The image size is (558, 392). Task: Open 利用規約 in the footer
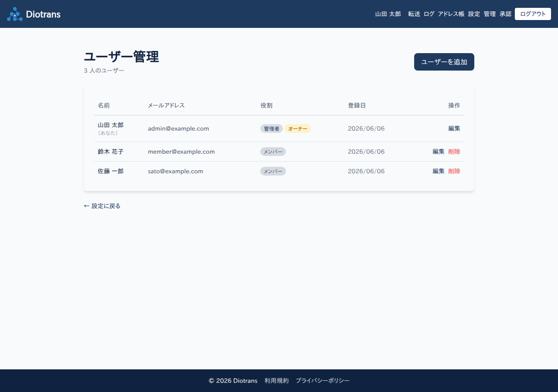point(276,381)
